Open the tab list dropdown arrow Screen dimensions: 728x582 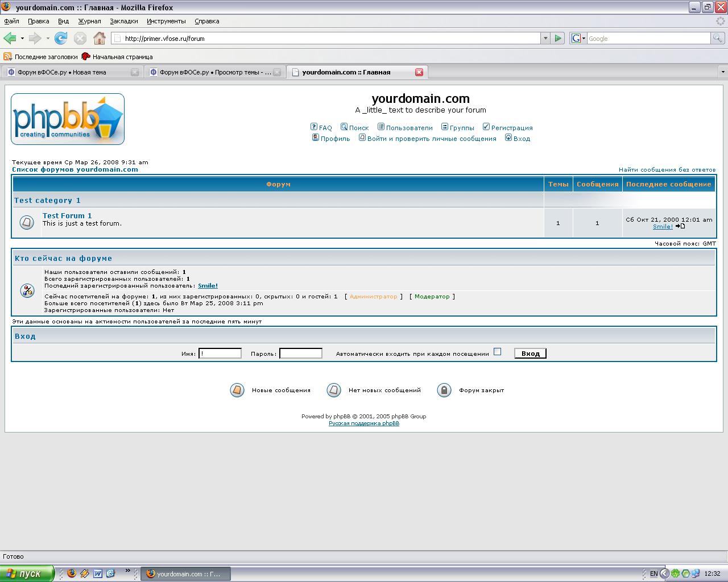coord(723,72)
